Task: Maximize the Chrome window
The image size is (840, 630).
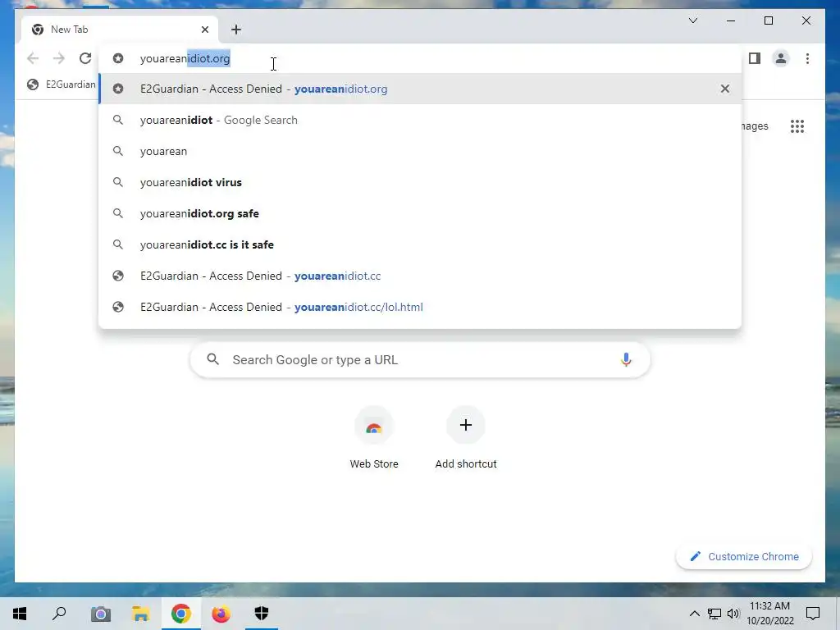Action: (x=768, y=21)
